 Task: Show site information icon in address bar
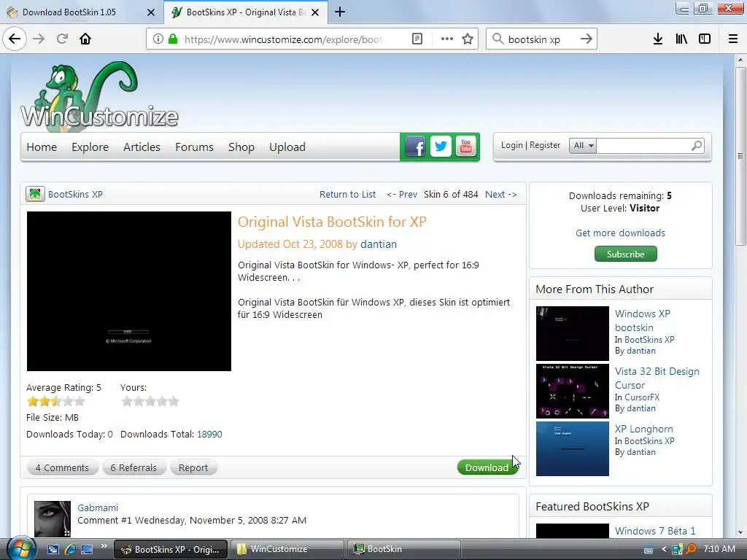tap(158, 39)
